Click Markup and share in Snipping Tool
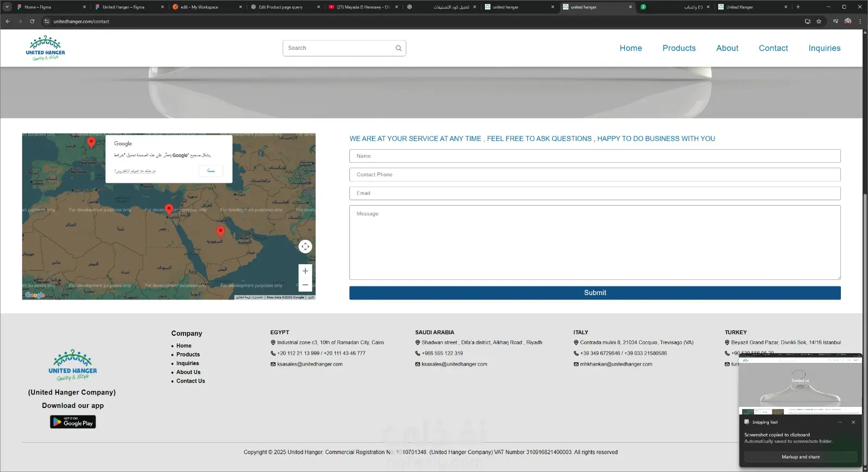The height and width of the screenshot is (472, 868). 800,457
